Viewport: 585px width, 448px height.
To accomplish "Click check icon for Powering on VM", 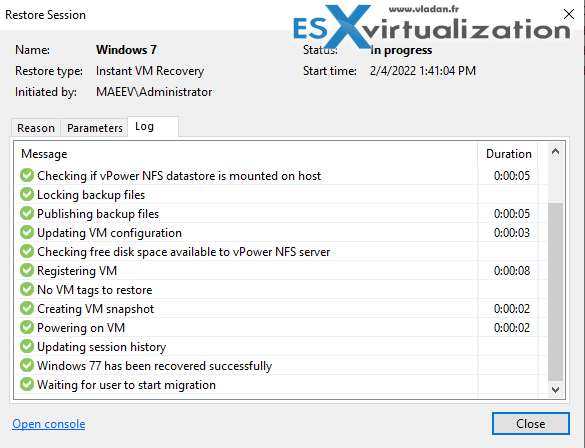I will pyautogui.click(x=27, y=328).
